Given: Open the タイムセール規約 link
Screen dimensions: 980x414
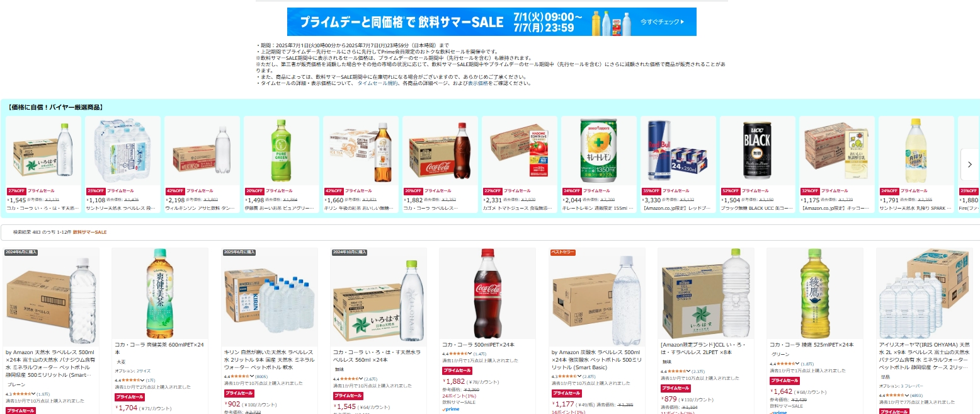Looking at the screenshot, I should [377, 83].
